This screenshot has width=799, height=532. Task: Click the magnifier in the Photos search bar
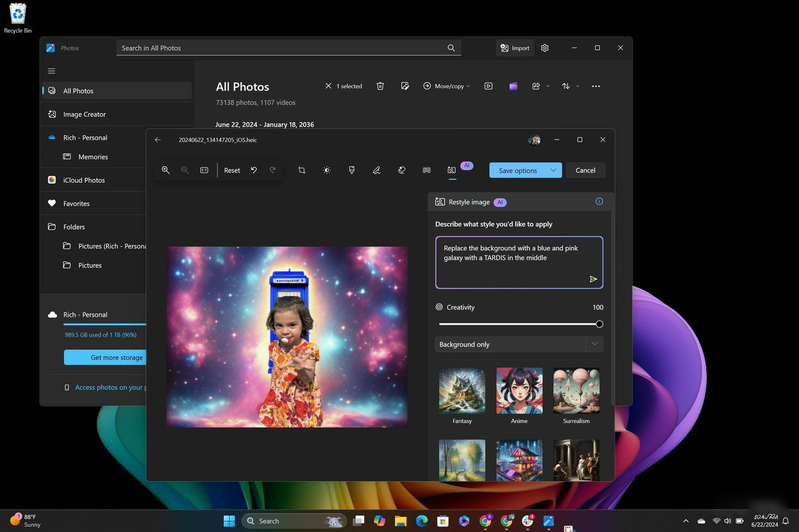point(451,48)
